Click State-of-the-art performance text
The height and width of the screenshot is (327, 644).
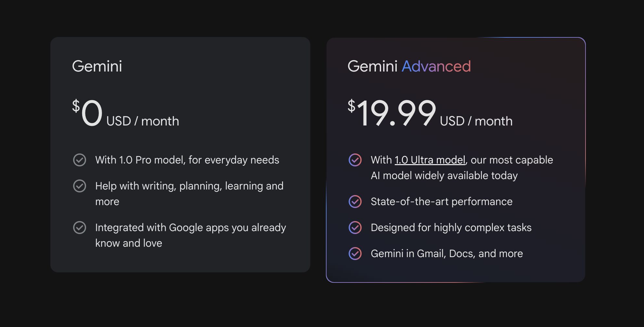(x=442, y=202)
